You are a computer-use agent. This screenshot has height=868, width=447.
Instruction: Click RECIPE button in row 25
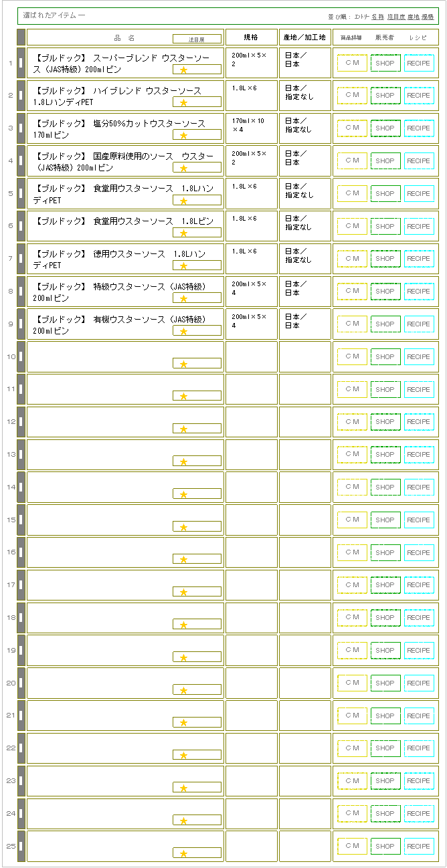419,847
